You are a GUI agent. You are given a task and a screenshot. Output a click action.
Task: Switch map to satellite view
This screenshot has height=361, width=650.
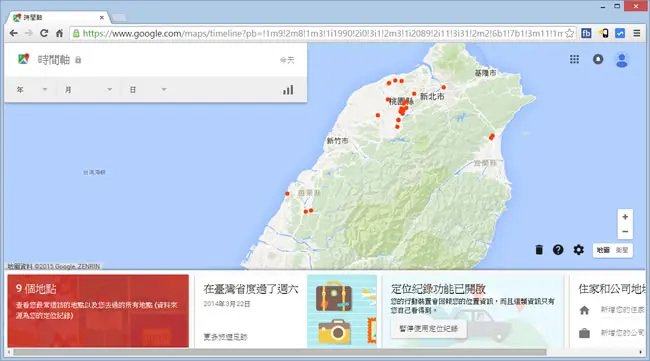point(622,250)
